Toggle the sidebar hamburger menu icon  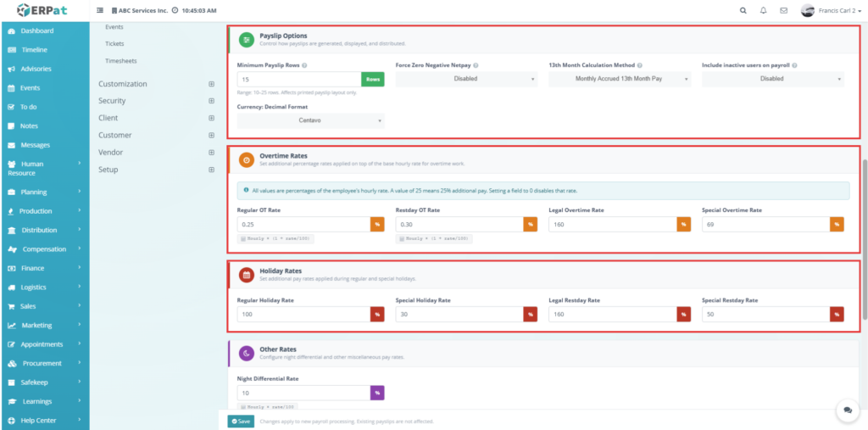coord(101,10)
